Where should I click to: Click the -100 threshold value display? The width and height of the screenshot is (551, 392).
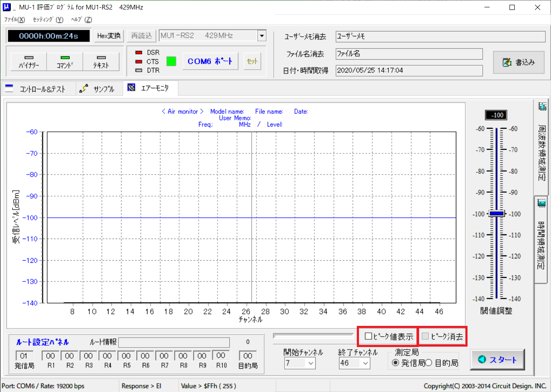tap(496, 115)
